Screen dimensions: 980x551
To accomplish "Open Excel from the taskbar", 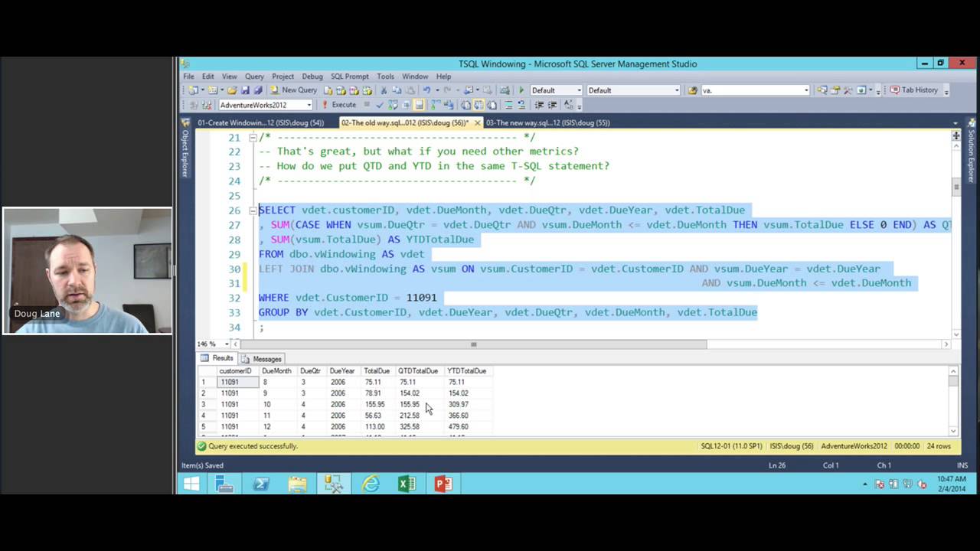I will [x=407, y=484].
